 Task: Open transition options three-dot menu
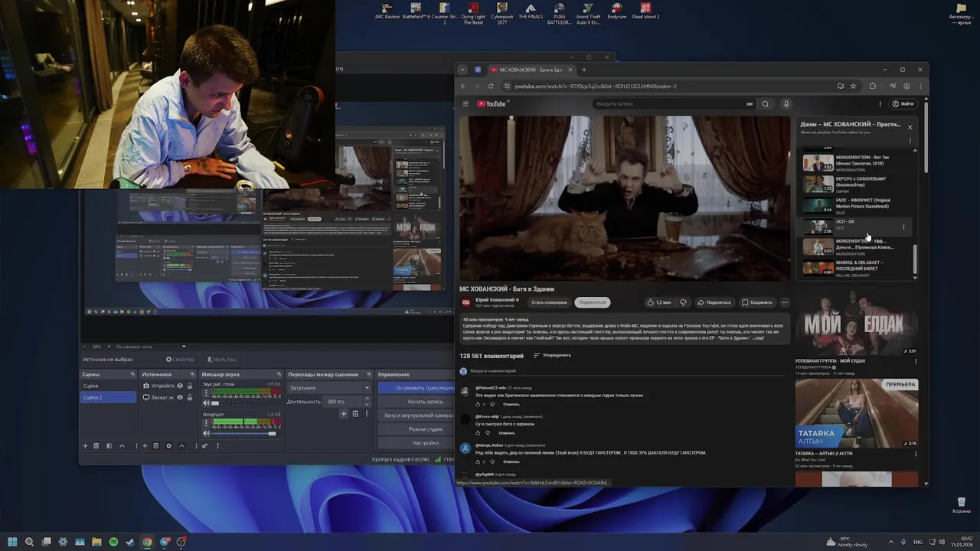click(x=366, y=413)
